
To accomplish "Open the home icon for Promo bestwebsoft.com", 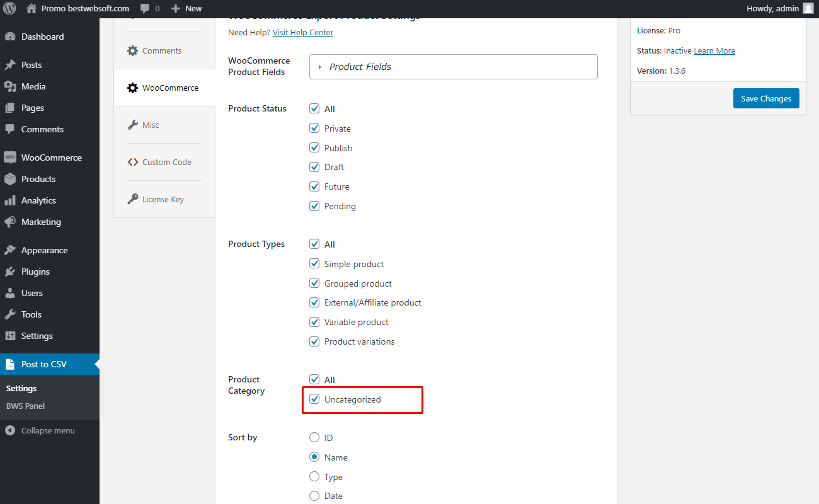I will click(x=31, y=9).
